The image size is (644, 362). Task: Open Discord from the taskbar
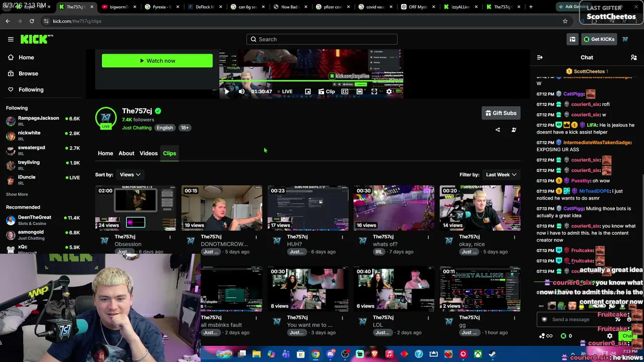pyautogui.click(x=330, y=354)
